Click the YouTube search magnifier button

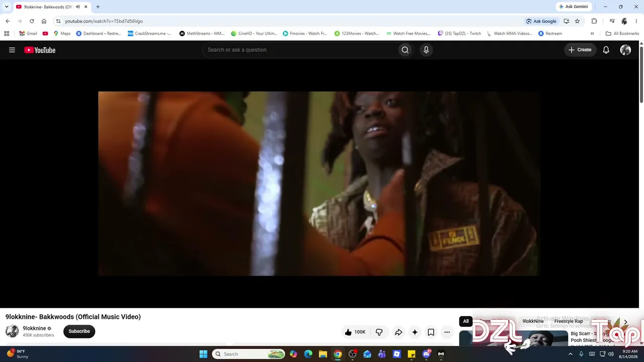405,50
